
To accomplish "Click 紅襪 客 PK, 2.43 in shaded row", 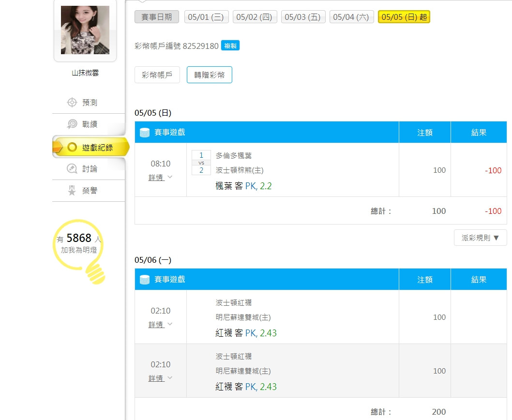I will pyautogui.click(x=246, y=387).
